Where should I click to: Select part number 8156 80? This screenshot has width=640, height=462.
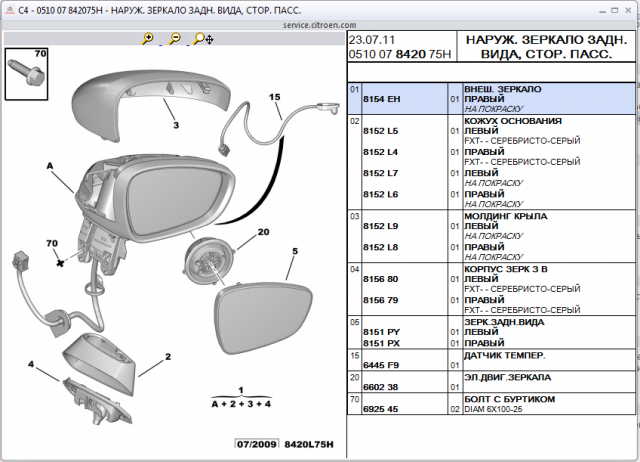(380, 279)
